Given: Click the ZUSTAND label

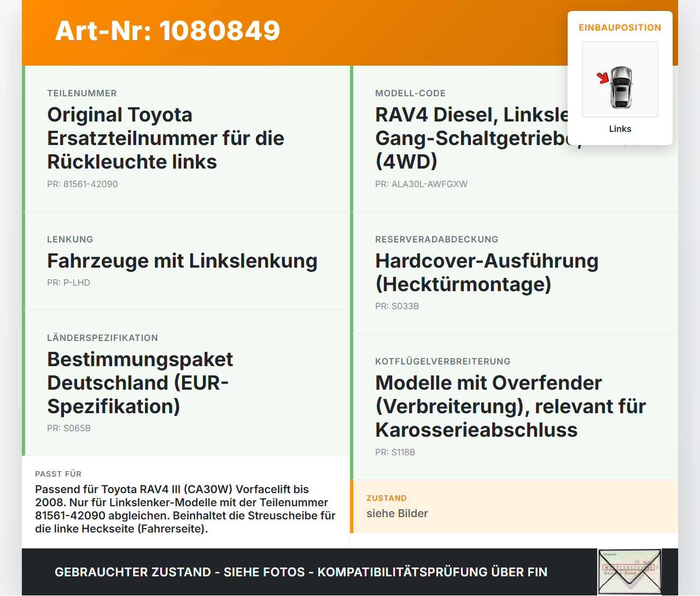Looking at the screenshot, I should click(x=387, y=498).
